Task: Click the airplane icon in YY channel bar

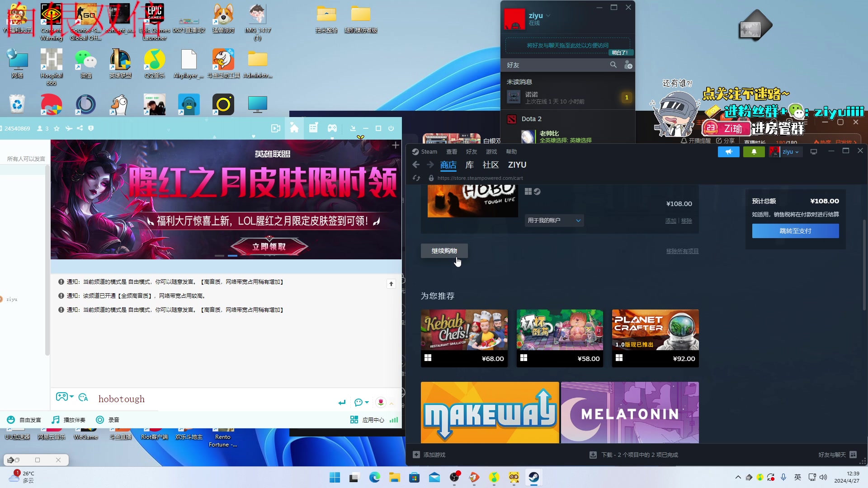Action: 69,128
